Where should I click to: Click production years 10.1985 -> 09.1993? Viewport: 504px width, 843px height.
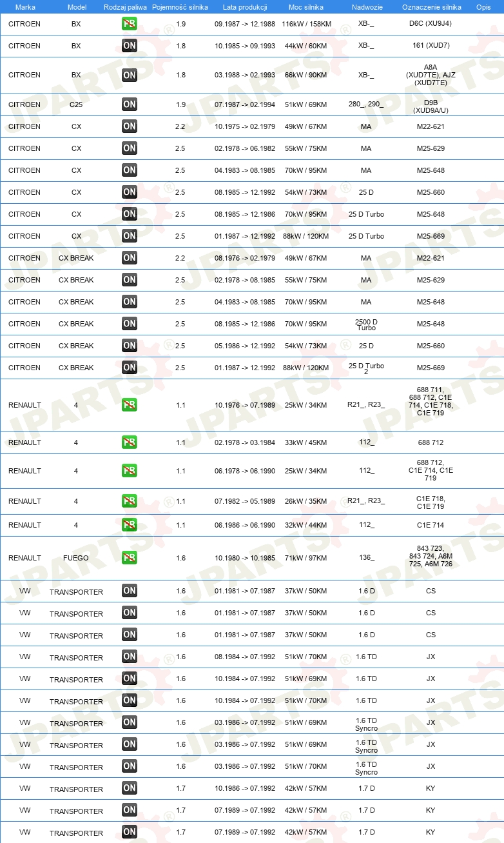click(x=245, y=46)
